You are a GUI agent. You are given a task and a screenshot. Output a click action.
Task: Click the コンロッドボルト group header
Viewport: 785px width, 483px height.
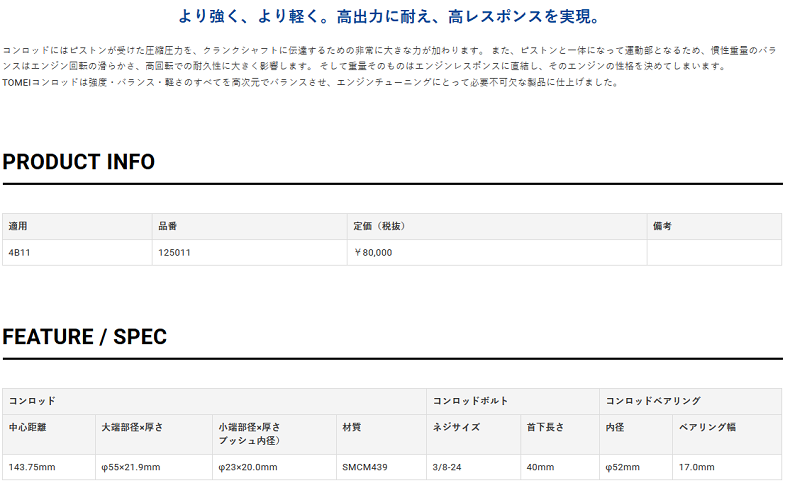[513, 401]
